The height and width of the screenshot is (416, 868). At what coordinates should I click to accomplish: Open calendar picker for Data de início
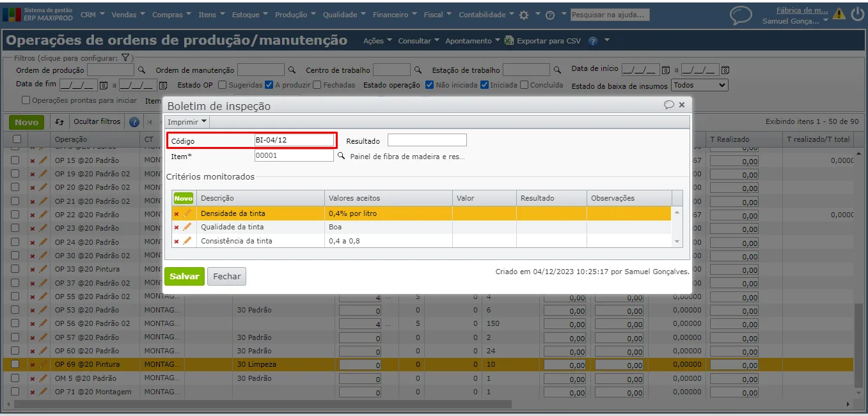pos(665,70)
